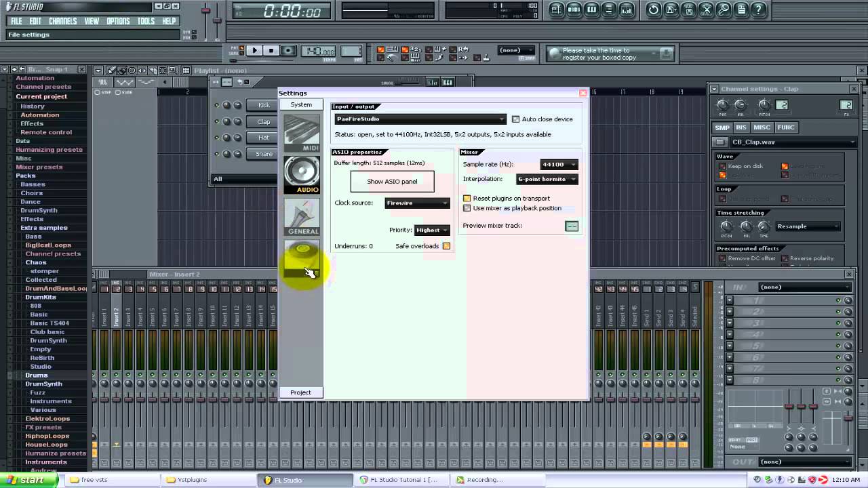Open the Audio settings page
The height and width of the screenshot is (488, 868).
[302, 175]
